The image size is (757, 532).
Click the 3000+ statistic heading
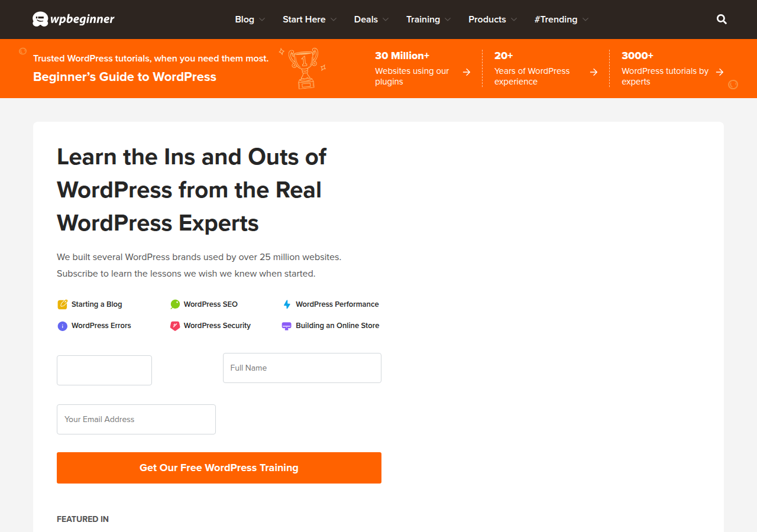(x=638, y=56)
